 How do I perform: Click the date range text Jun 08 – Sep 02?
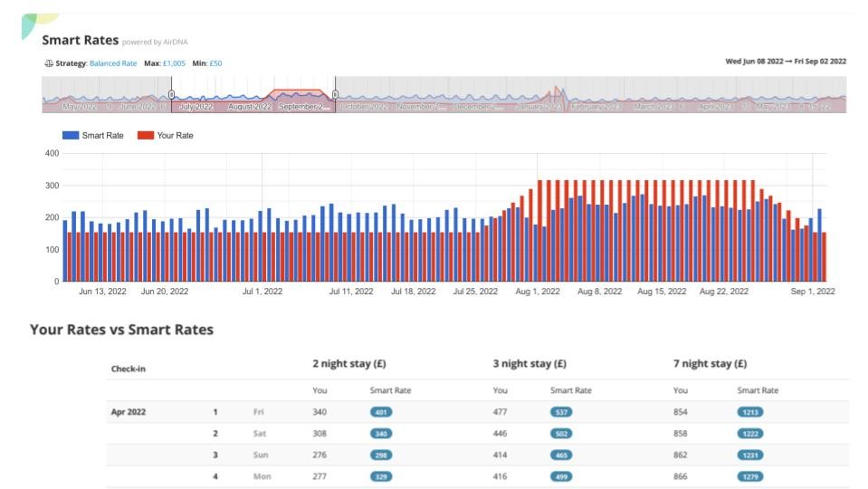[x=786, y=62]
